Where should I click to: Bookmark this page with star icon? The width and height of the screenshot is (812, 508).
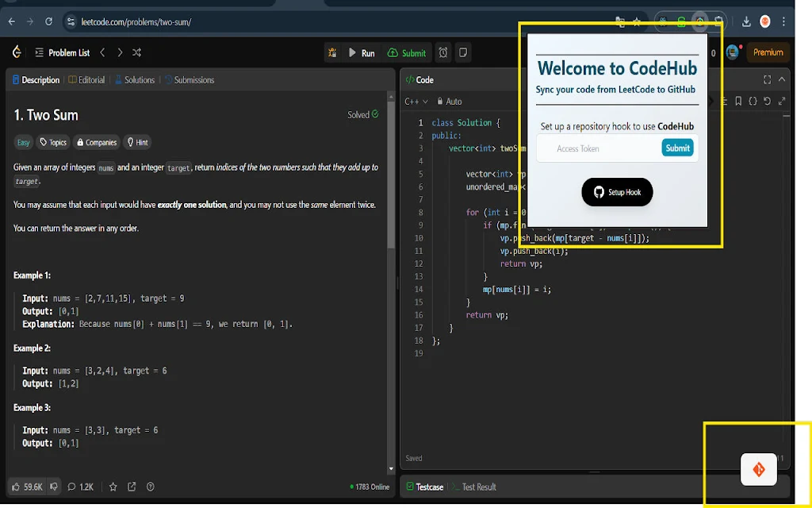coord(637,21)
